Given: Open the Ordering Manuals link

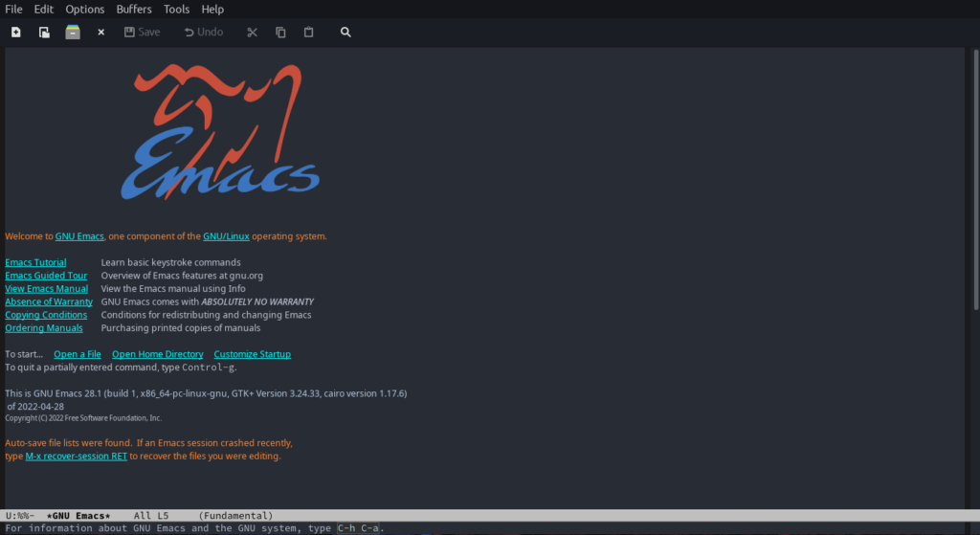Looking at the screenshot, I should [44, 328].
